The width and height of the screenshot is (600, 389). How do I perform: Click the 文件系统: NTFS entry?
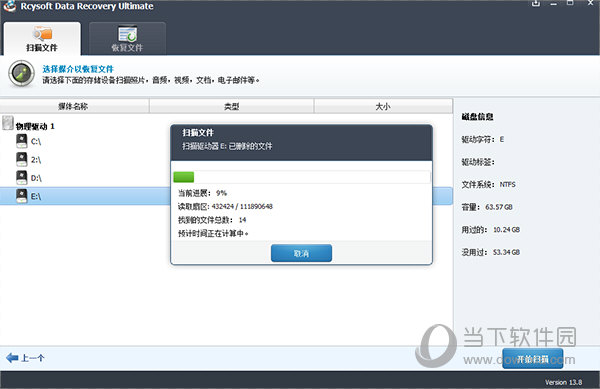[488, 184]
